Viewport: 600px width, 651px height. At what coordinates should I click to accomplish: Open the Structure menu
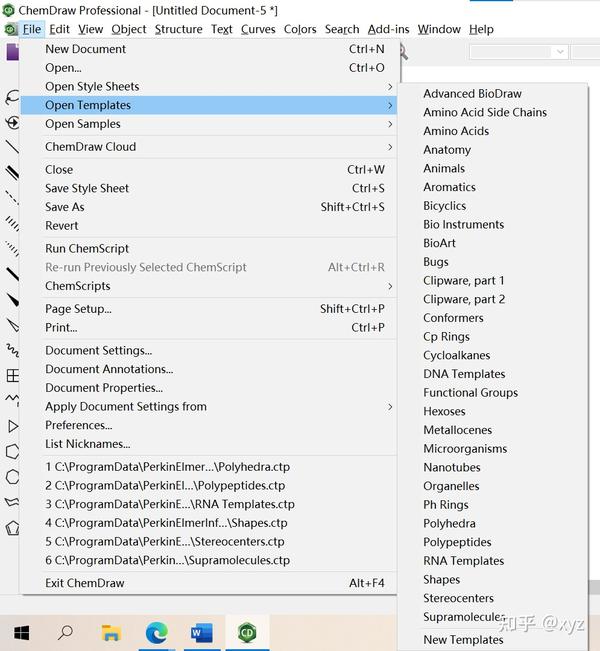click(178, 30)
